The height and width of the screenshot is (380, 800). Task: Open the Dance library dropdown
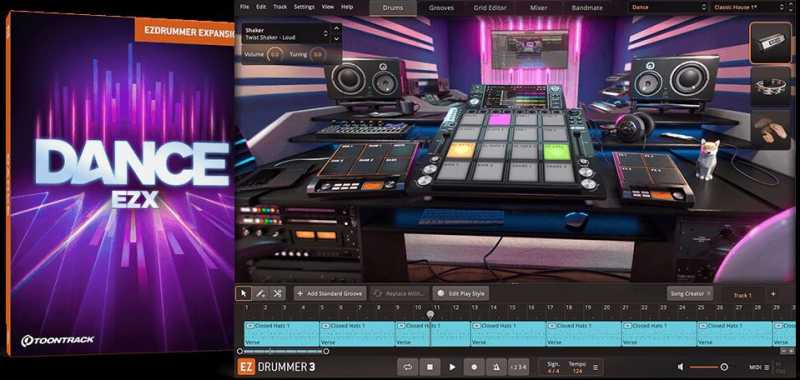coord(668,7)
